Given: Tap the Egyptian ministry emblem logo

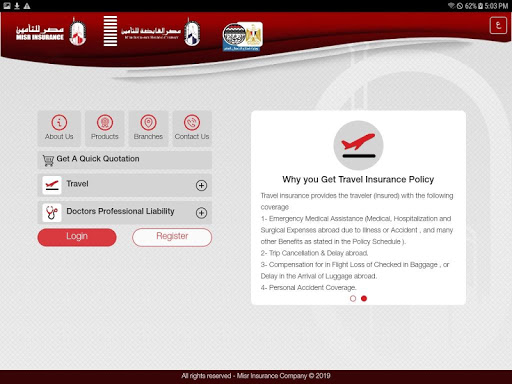Looking at the screenshot, I should pos(242,36).
